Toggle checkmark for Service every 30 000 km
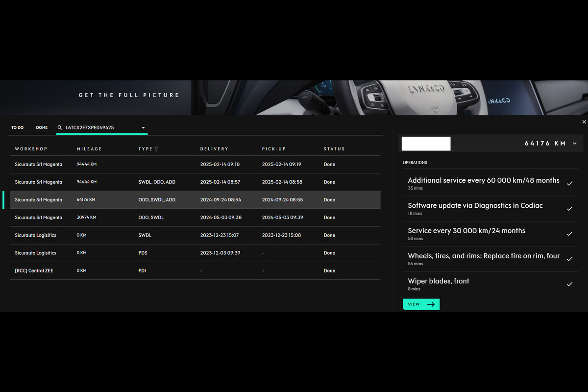Screen dimensions: 588x392 coord(569,234)
